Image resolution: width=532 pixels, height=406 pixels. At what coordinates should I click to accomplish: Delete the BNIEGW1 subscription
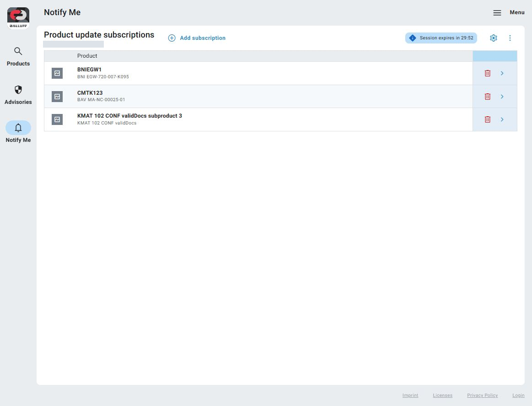point(488,73)
